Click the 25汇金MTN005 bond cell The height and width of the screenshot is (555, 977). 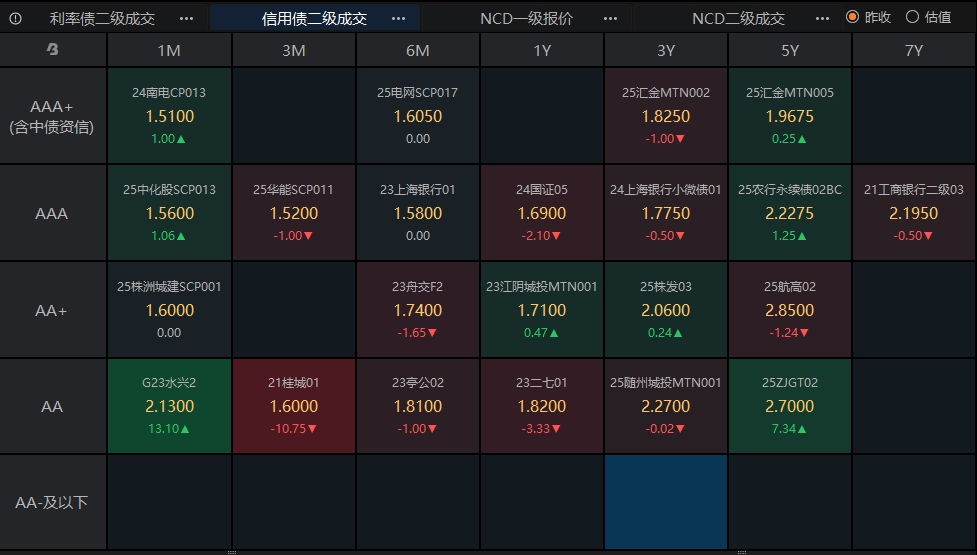coord(790,115)
